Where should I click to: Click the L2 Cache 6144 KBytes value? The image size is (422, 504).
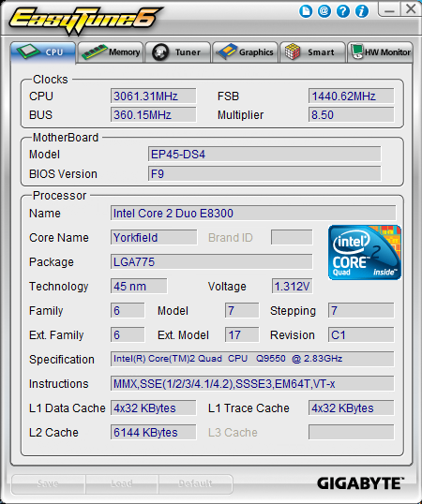tap(153, 432)
